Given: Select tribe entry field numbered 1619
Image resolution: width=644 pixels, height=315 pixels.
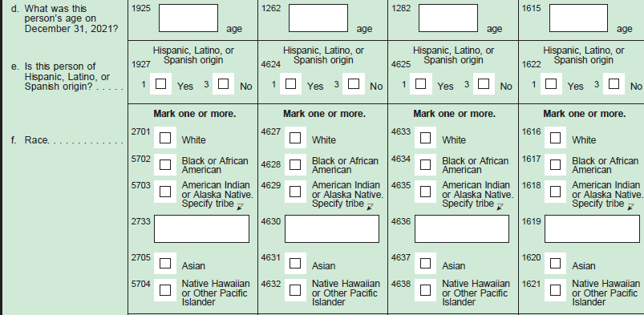Looking at the screenshot, I should coord(592,228).
